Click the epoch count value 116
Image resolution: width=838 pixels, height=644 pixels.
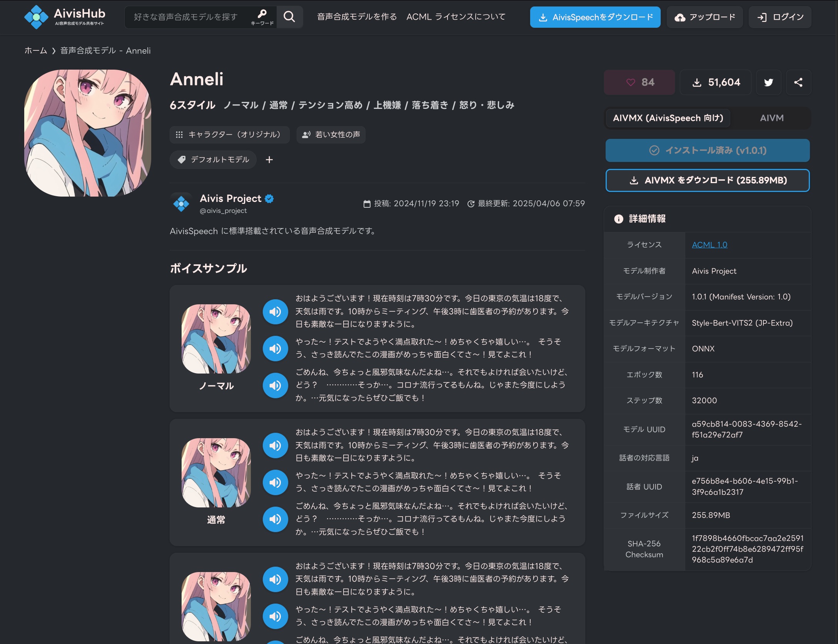pyautogui.click(x=697, y=375)
